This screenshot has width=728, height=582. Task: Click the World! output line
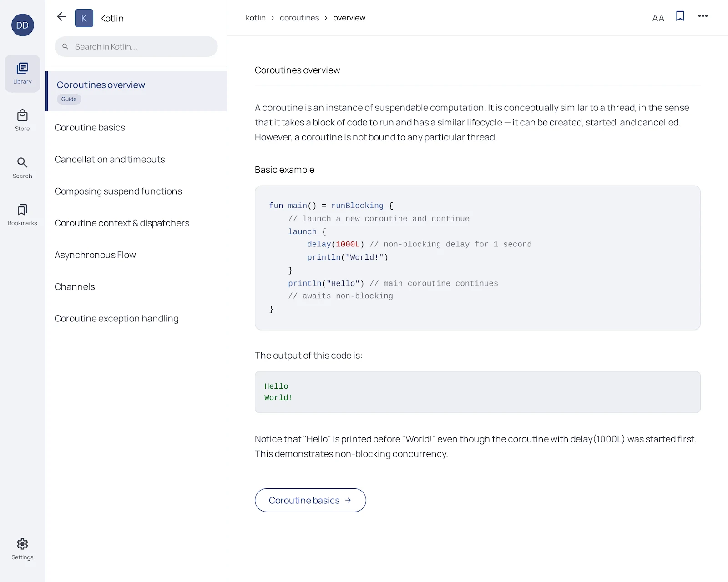[x=278, y=397]
